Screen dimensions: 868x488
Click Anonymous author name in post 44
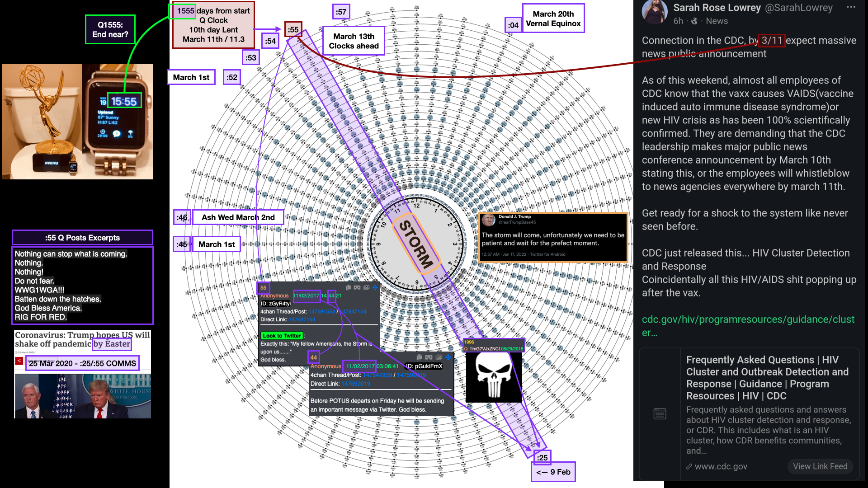click(326, 366)
